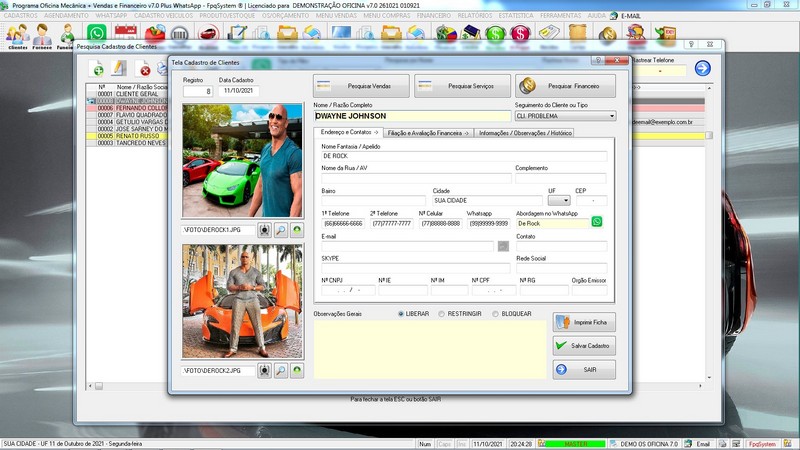Click the WhatsApp icon beside Abordagem field
The image size is (800, 450).
coord(596,221)
